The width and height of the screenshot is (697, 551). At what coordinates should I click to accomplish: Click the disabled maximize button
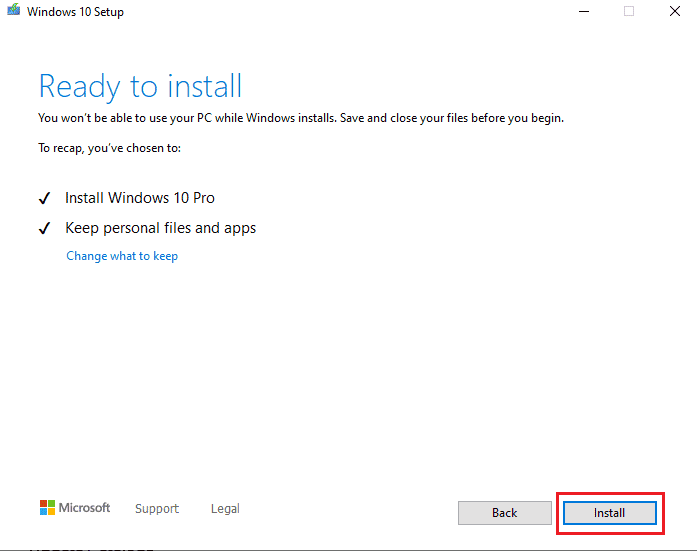(x=629, y=11)
